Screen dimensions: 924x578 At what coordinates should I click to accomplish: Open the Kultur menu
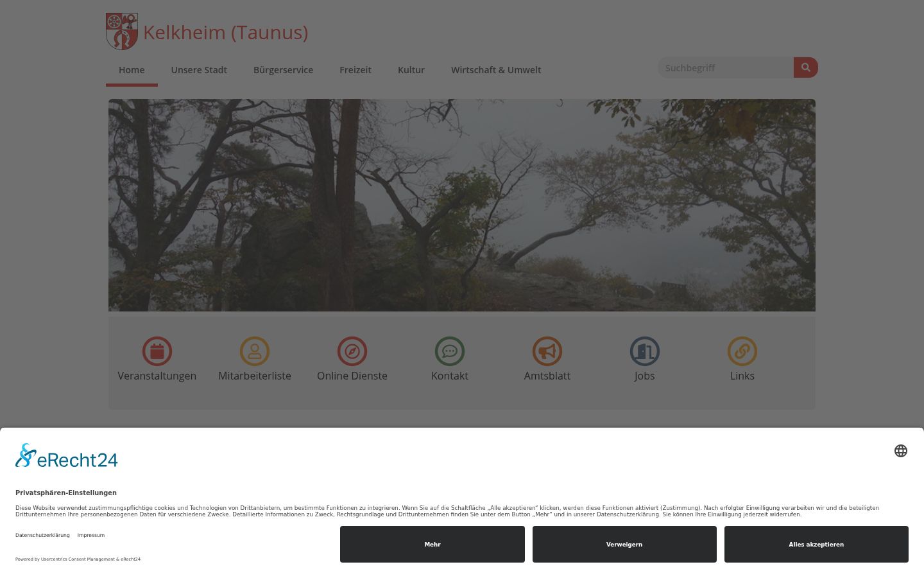click(x=411, y=70)
